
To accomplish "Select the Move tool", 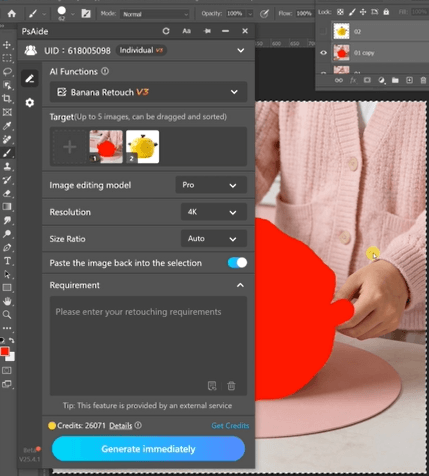I will pos(7,45).
